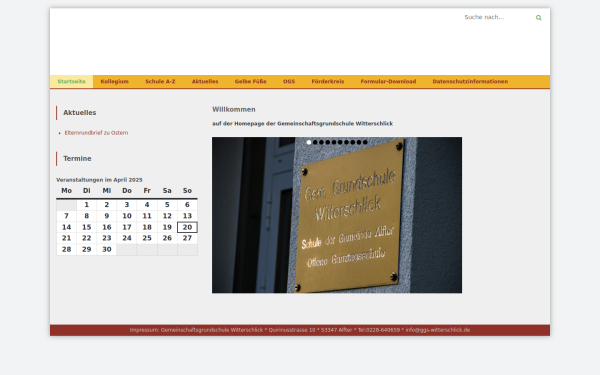Select day 3 in the April calendar
Image resolution: width=600 pixels, height=375 pixels.
tap(127, 205)
